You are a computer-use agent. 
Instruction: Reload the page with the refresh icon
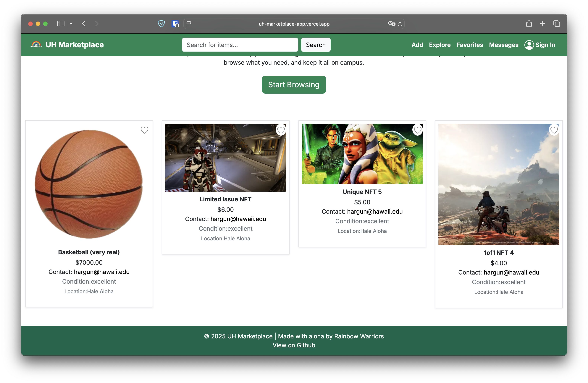(400, 24)
